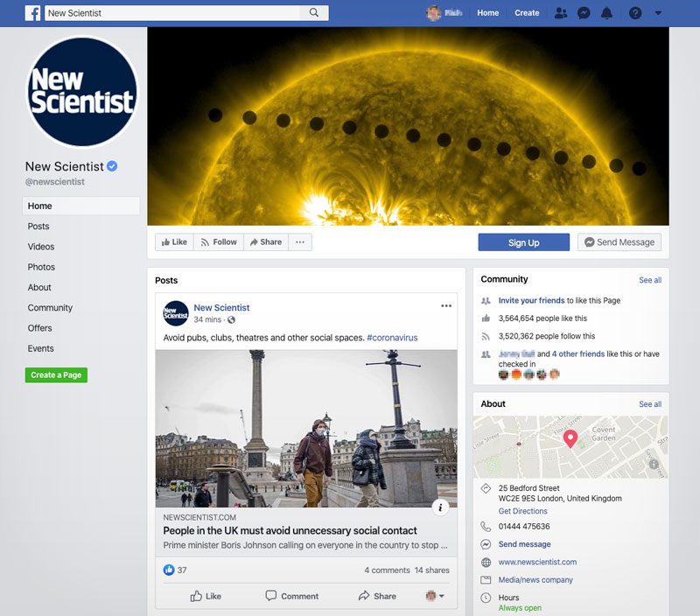Open the post options ellipsis menu
This screenshot has height=616, width=700.
point(446,305)
